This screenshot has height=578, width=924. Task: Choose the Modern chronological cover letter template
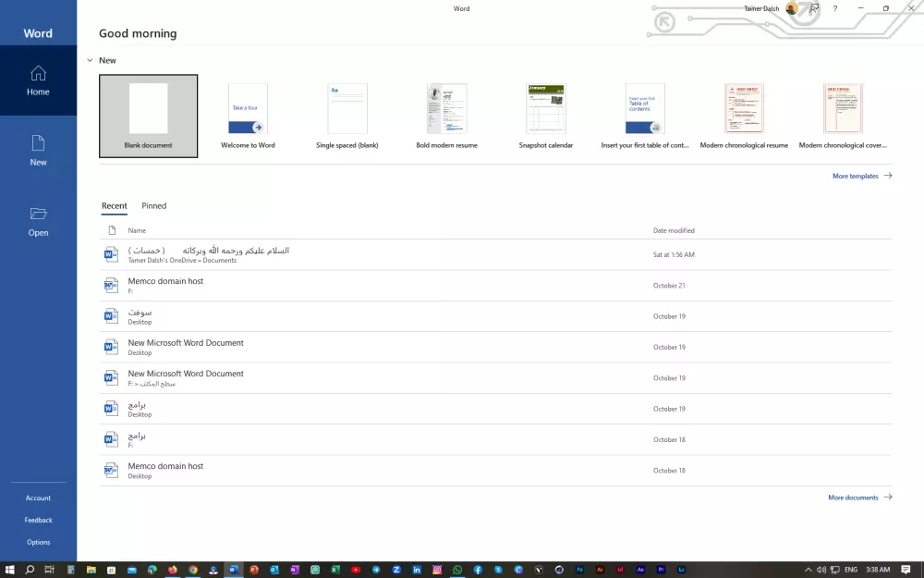point(843,116)
